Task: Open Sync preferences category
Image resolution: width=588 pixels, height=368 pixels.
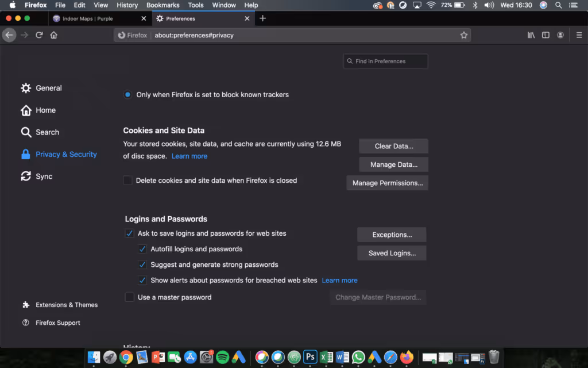Action: [x=36, y=177]
